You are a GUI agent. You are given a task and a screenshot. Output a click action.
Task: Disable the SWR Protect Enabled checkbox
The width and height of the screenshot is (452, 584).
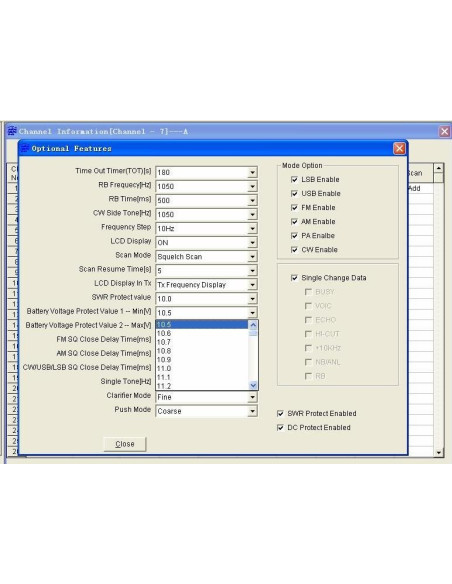[x=280, y=413]
